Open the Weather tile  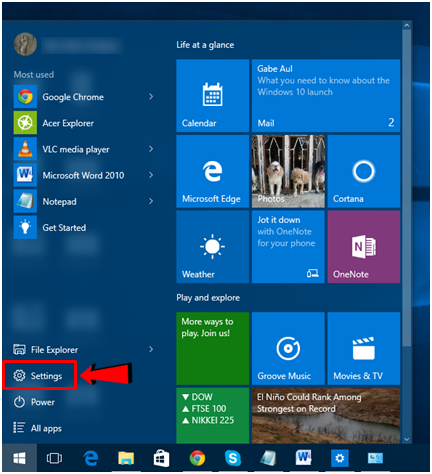pos(213,247)
